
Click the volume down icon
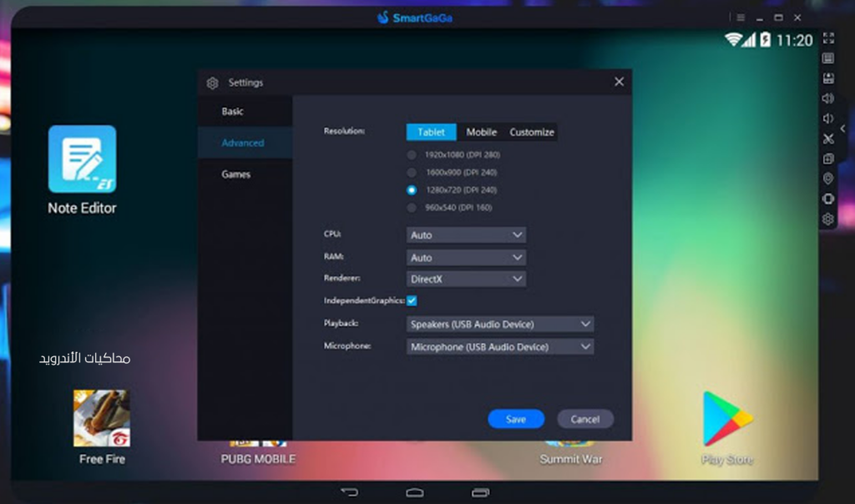[x=827, y=118]
